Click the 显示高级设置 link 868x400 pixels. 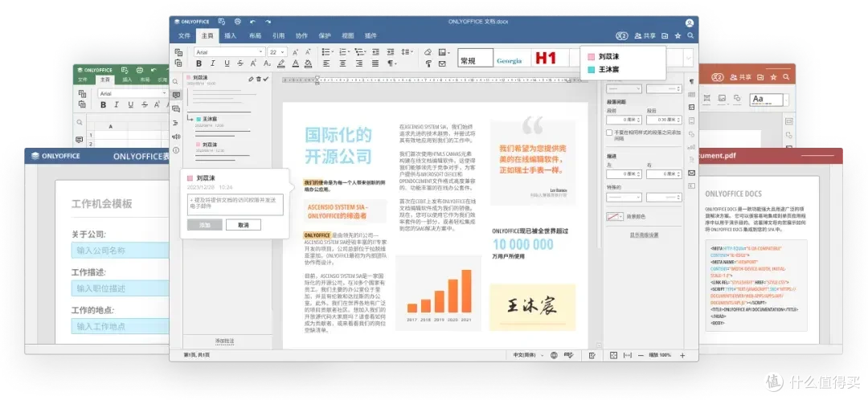(x=644, y=235)
